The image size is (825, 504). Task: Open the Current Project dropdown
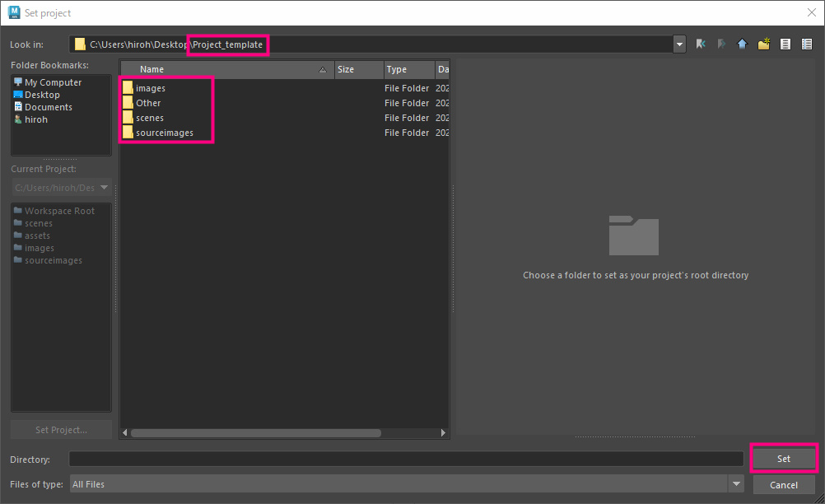62,188
